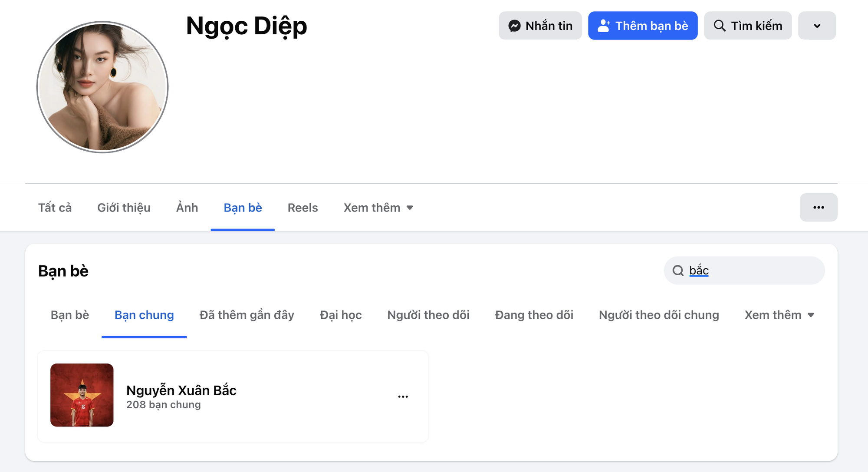
Task: Click search icon in the friends search box
Action: [x=678, y=271]
